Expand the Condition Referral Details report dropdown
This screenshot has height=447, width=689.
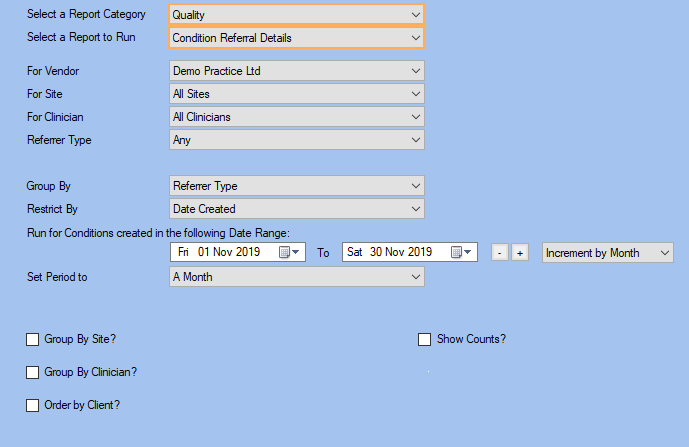pyautogui.click(x=297, y=38)
